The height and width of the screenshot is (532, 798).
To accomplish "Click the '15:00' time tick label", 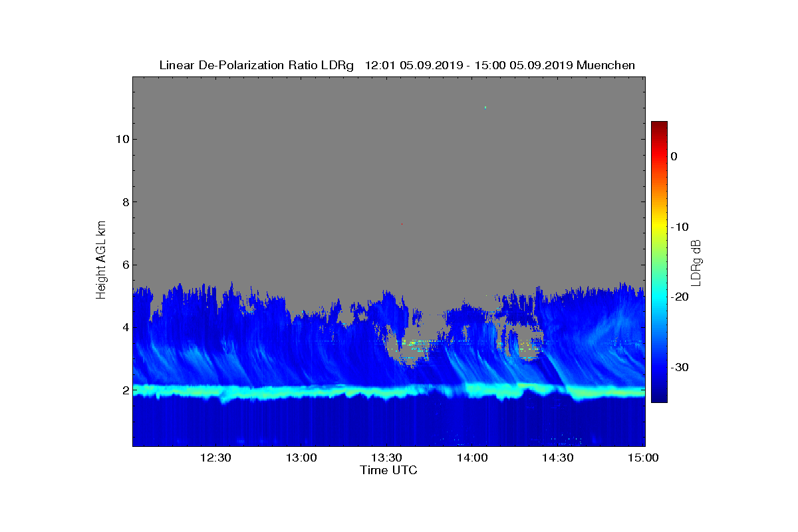I will coord(643,458).
